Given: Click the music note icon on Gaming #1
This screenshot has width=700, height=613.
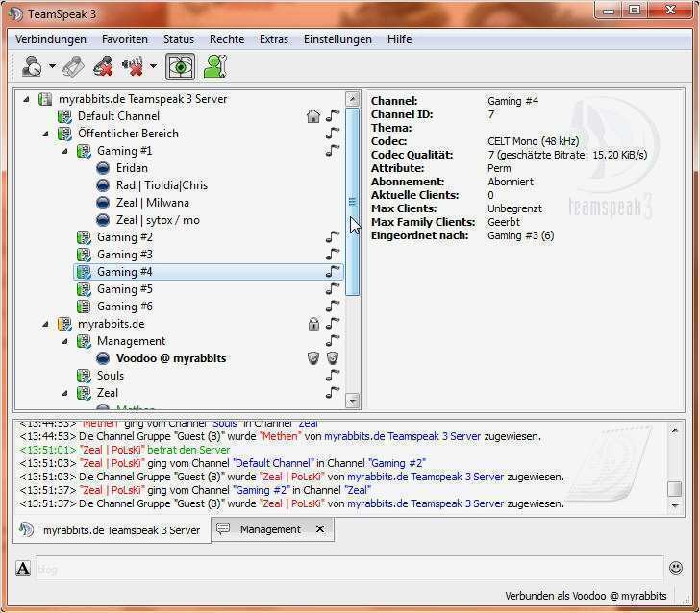Looking at the screenshot, I should (333, 150).
